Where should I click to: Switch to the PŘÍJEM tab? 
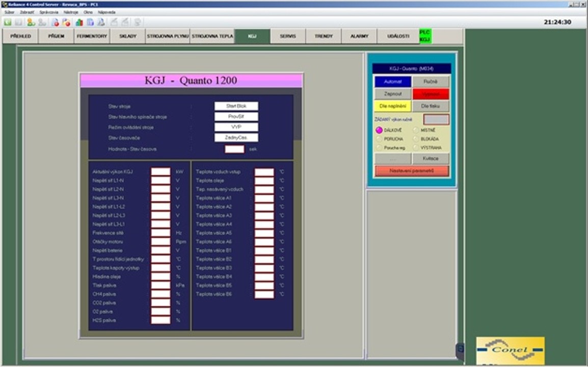click(x=56, y=36)
